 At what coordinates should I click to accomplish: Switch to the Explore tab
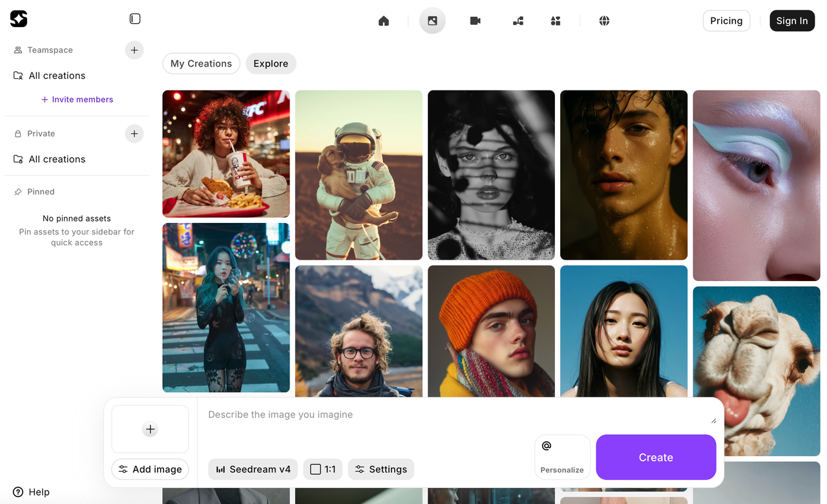click(271, 63)
